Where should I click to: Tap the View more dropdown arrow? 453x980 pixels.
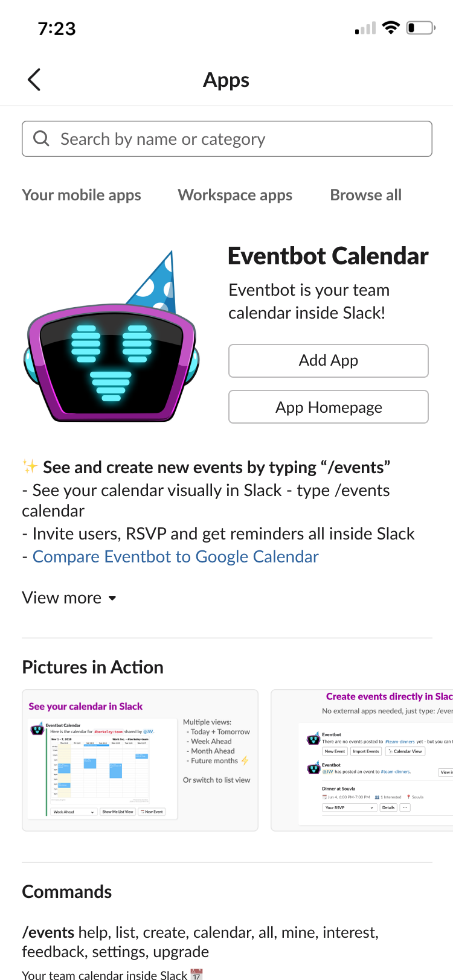pyautogui.click(x=112, y=599)
